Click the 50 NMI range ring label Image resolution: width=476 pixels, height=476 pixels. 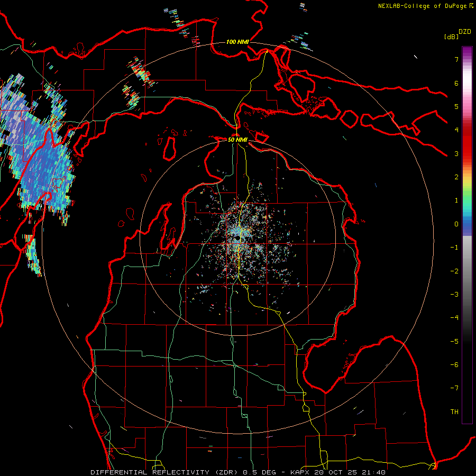pyautogui.click(x=237, y=140)
